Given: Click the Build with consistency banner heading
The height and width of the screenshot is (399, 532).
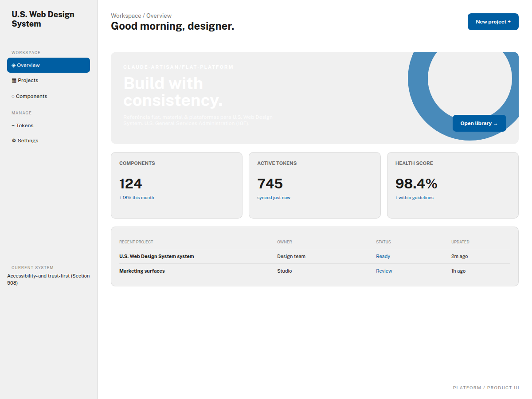Looking at the screenshot, I should 173,92.
